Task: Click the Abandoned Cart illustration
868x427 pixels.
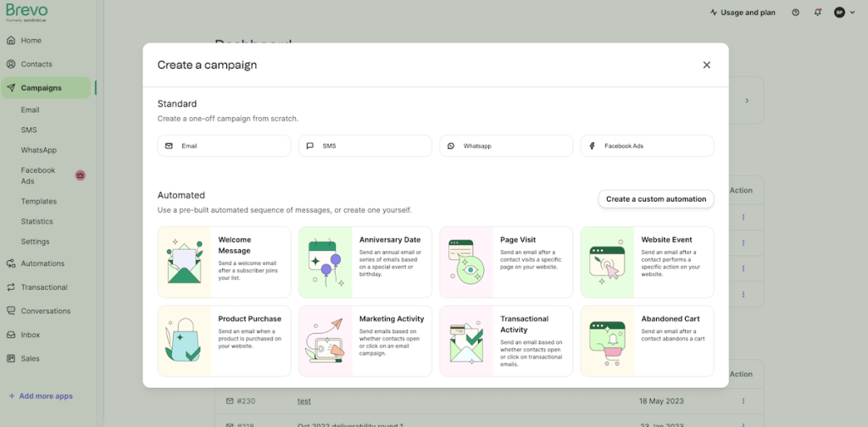Action: coord(607,341)
